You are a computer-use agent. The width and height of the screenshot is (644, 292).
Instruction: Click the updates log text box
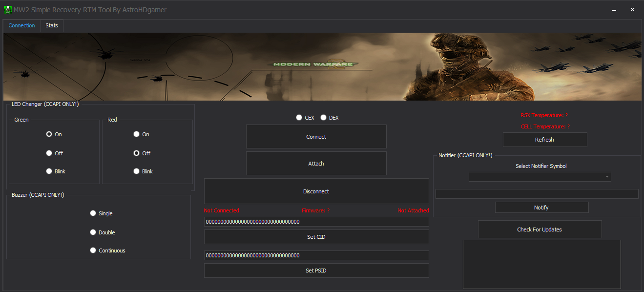point(542,264)
